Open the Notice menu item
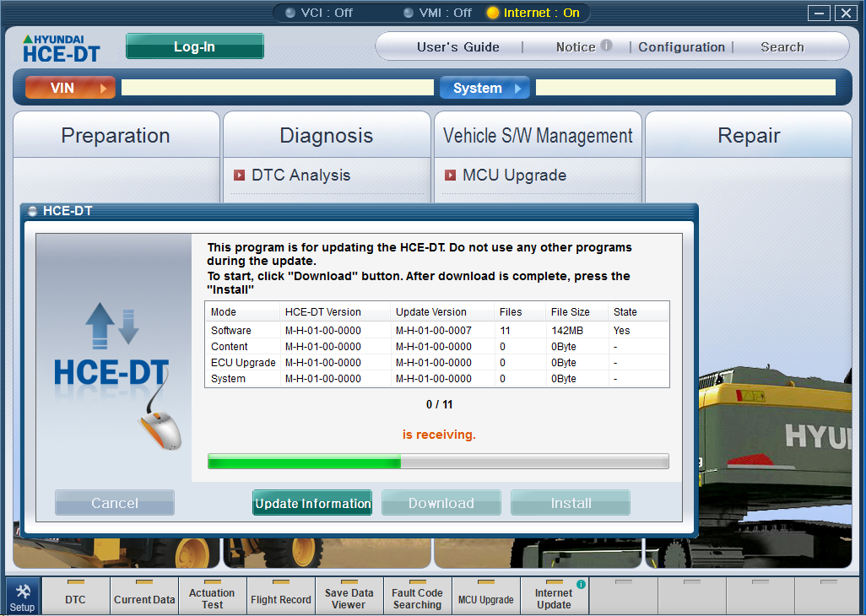Viewport: 866px width, 616px height. coord(576,47)
